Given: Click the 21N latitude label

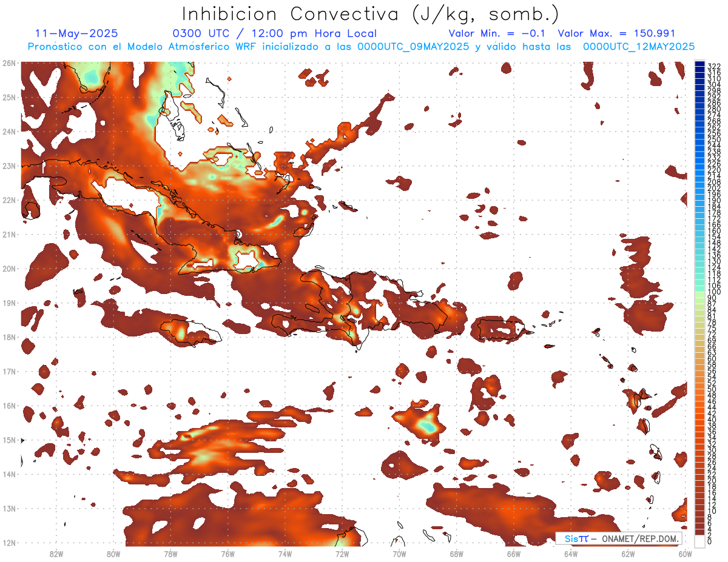Looking at the screenshot, I should coord(9,235).
